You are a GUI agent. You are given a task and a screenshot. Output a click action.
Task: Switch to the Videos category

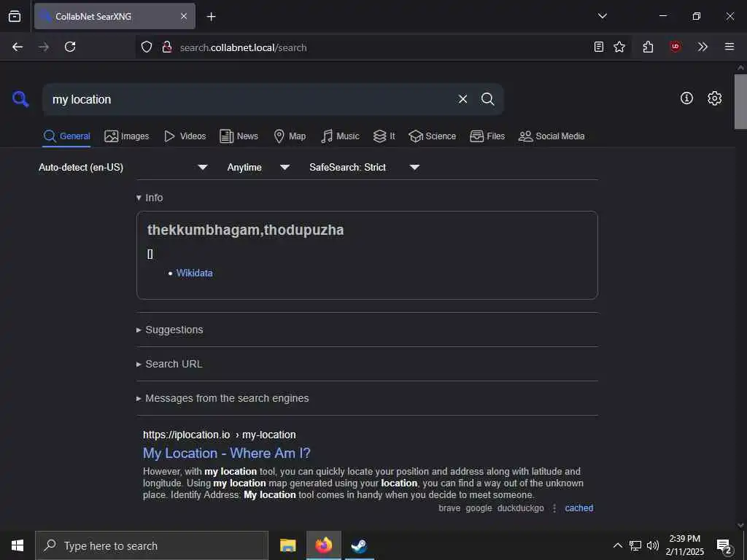pyautogui.click(x=185, y=136)
